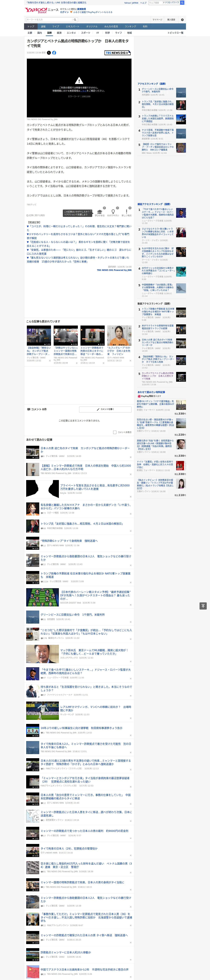Open the エキスパート tab
The height and width of the screenshot is (980, 210).
72,27
